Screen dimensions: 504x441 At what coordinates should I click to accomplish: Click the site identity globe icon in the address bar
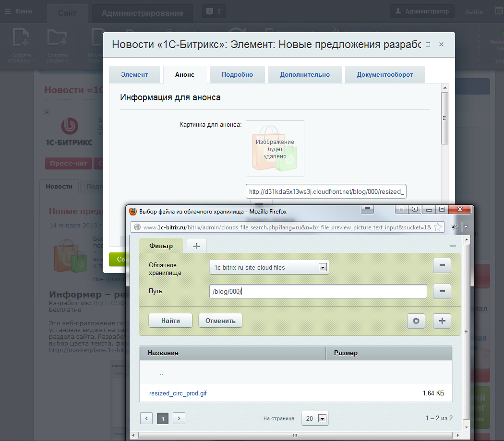click(x=137, y=227)
